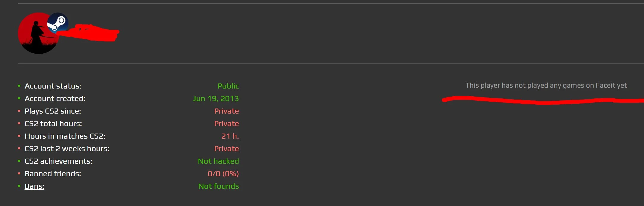Screen dimensions: 644x206
Task: Select the Account status label
Action: (x=53, y=86)
